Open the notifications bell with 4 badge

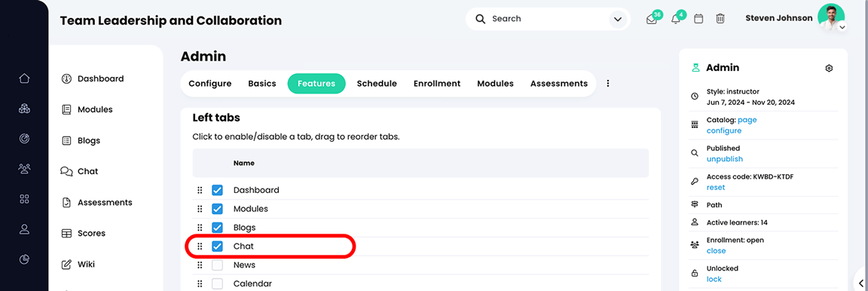tap(675, 19)
